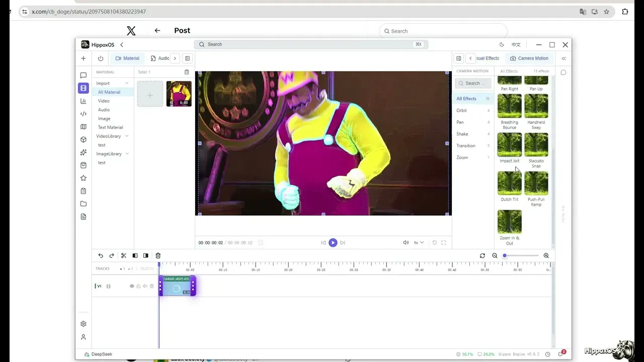Collapse the VideoLibrary section
The height and width of the screenshot is (362, 644).
pyautogui.click(x=127, y=136)
